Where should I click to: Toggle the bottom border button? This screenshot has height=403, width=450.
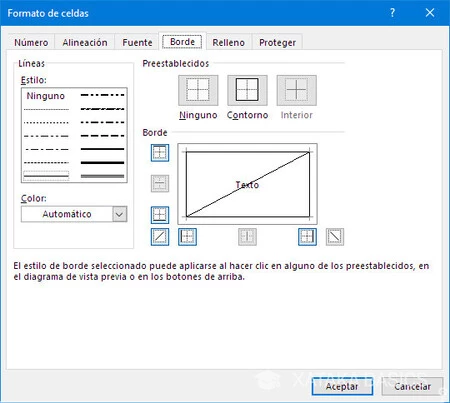160,215
